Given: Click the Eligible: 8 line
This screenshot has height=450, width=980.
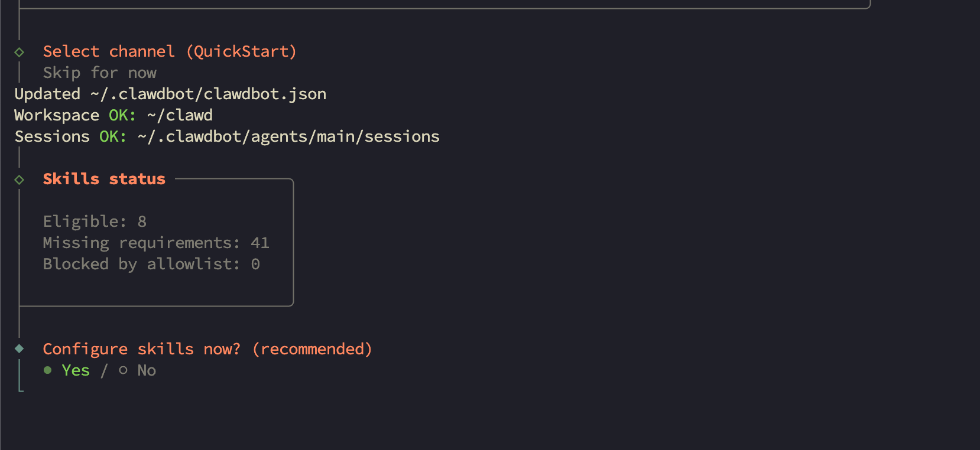Looking at the screenshot, I should point(95,221).
